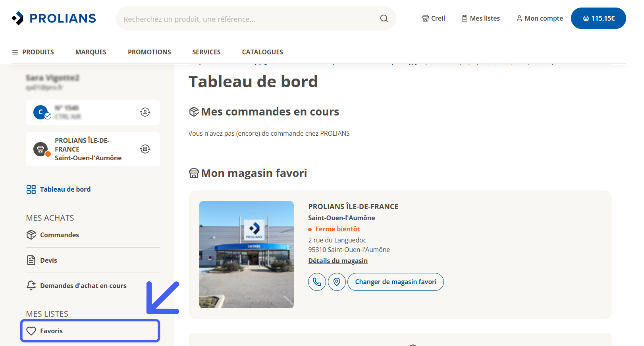Viewport: 644px width, 346px height.
Task: Open the Mon compte menu
Action: [540, 18]
